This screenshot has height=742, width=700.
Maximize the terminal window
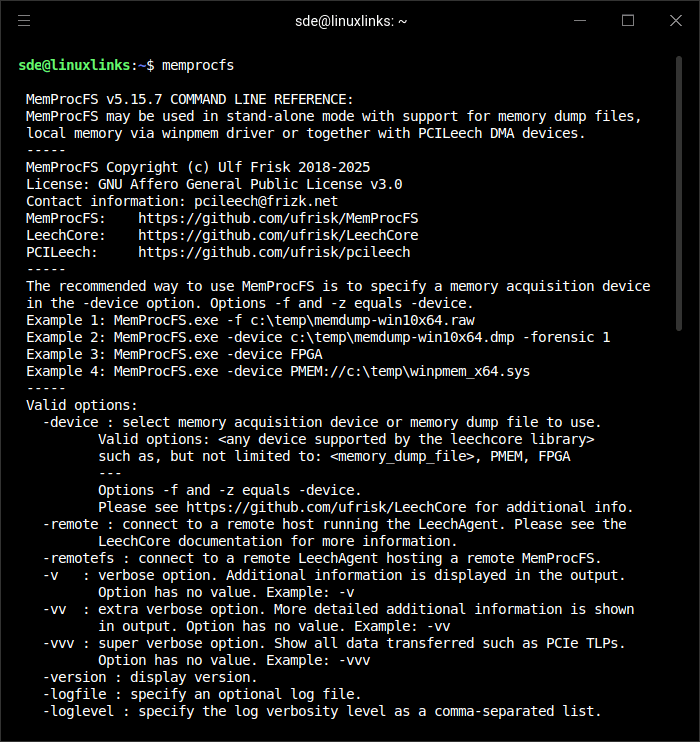point(628,20)
